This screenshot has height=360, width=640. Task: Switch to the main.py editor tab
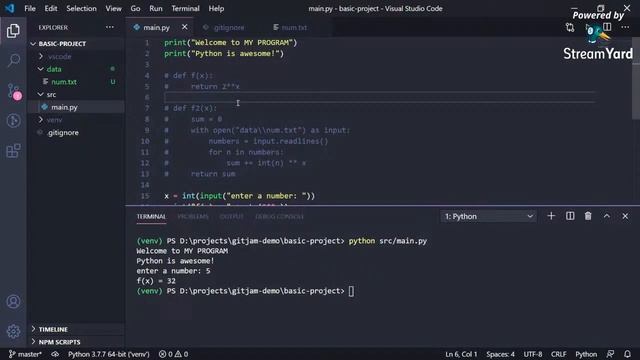pos(156,27)
